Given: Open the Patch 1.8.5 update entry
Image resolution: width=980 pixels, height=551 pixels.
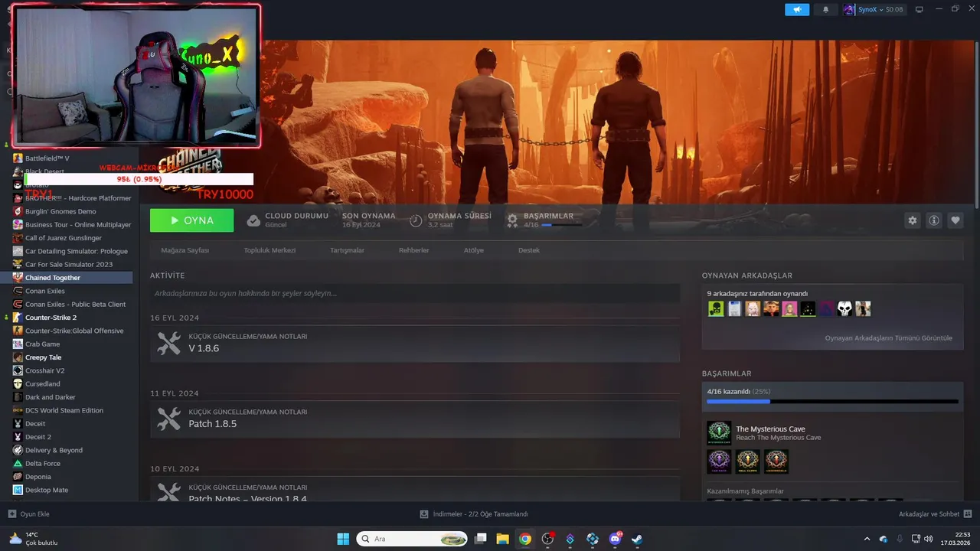Looking at the screenshot, I should tap(415, 419).
